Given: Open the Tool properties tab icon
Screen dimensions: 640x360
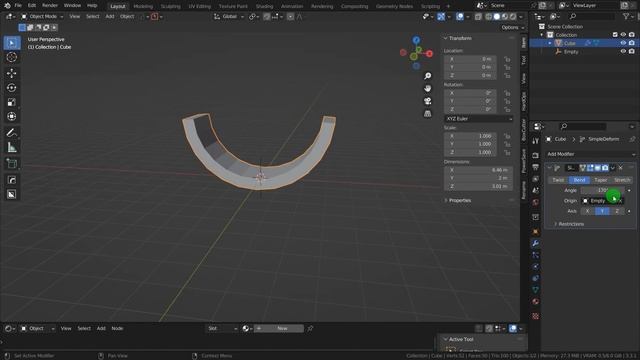Looking at the screenshot, I should 535,141.
